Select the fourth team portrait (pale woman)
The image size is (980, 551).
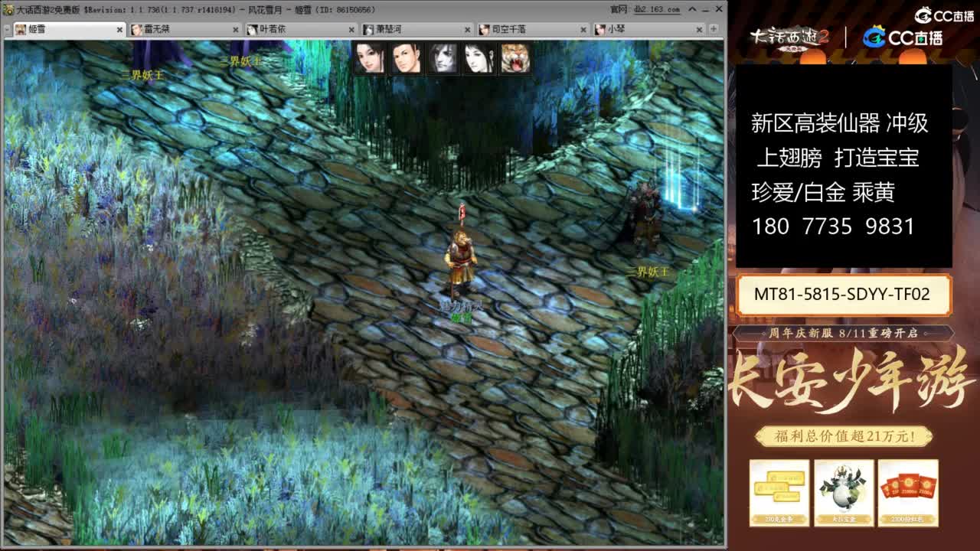tap(479, 58)
